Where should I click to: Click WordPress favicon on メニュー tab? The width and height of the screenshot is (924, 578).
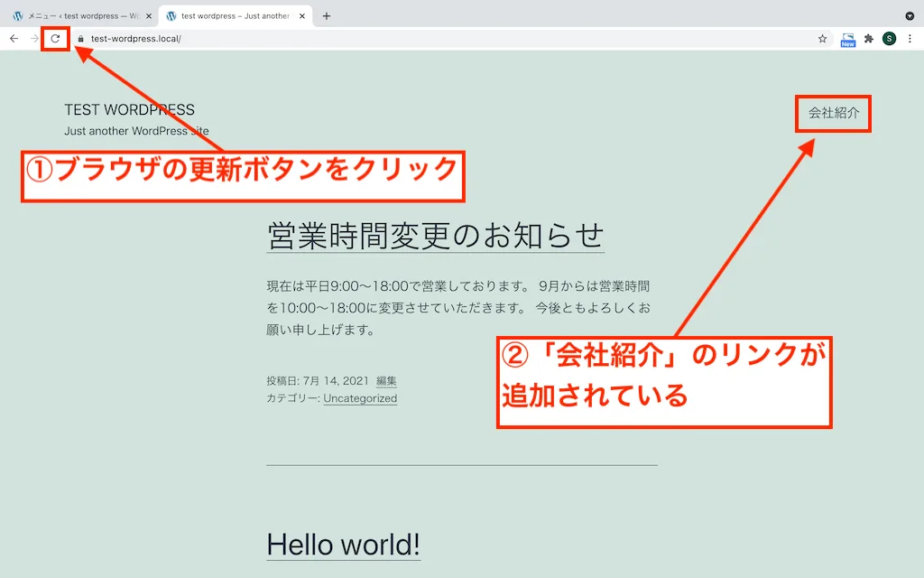pos(18,16)
